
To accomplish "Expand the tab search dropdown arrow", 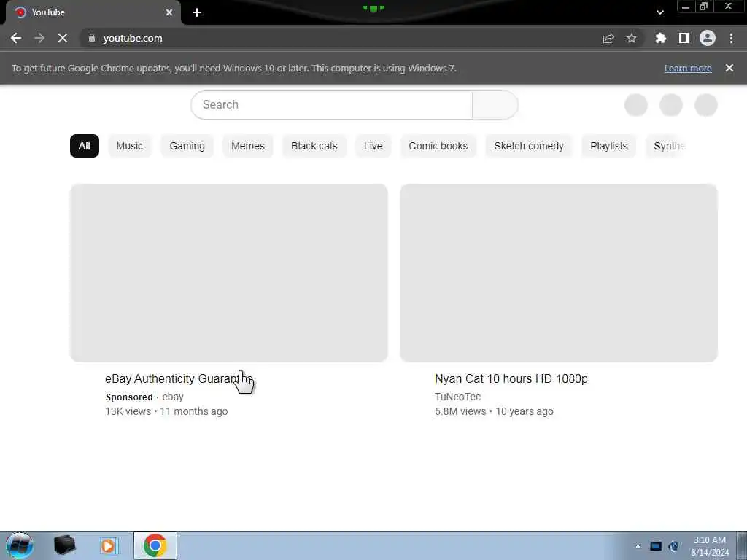I will tap(659, 12).
